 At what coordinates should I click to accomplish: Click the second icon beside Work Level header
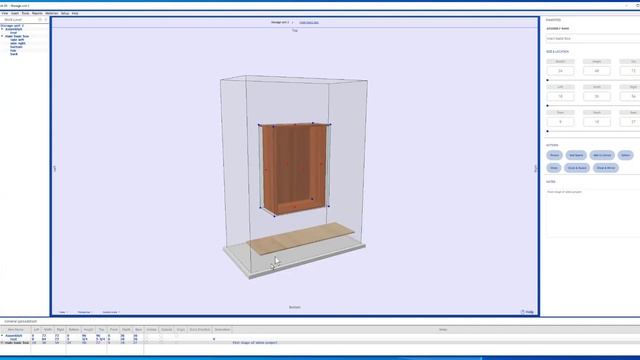(45, 20)
